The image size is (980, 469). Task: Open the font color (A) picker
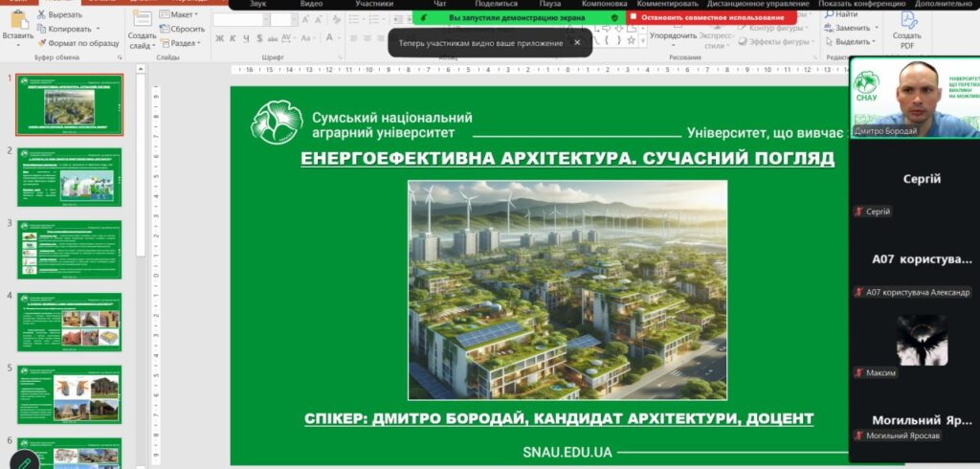click(330, 38)
